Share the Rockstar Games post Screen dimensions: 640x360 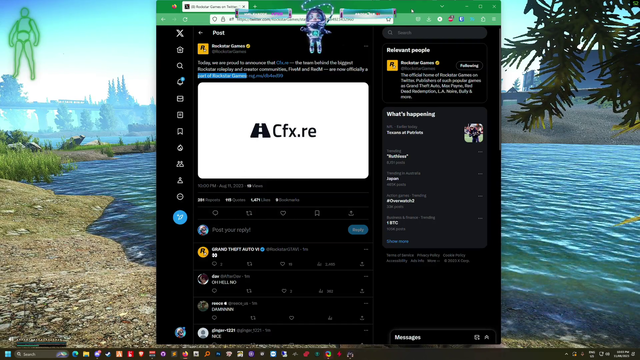351,213
